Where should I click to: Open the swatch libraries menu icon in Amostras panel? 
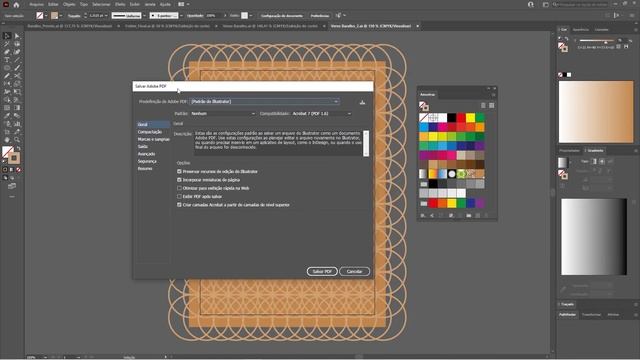click(423, 215)
